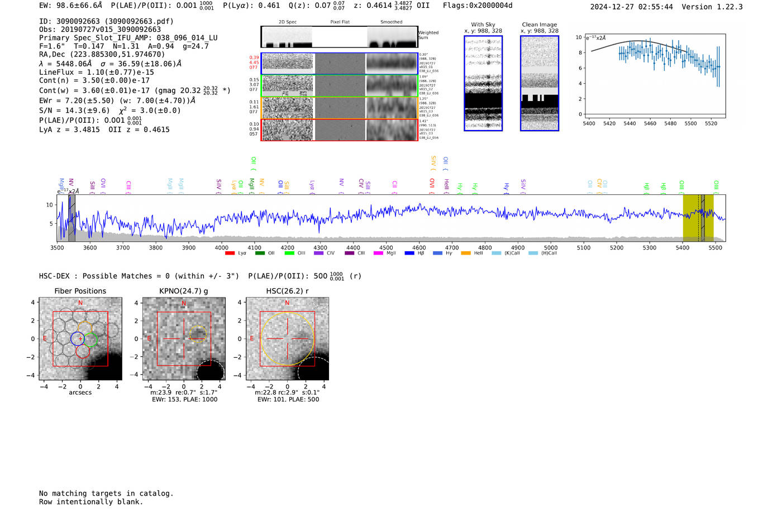Click the 'S/N = 14.3(±9.6)' value
The width and height of the screenshot is (782, 532).
click(x=75, y=111)
